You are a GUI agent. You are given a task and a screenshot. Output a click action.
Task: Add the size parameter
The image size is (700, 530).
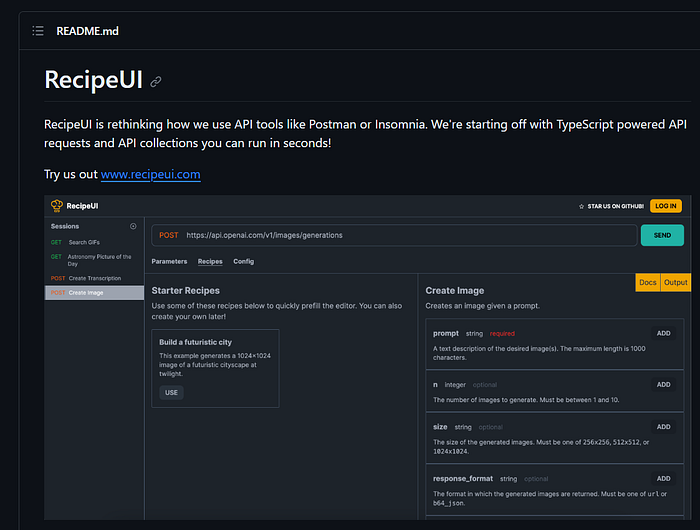tap(663, 427)
